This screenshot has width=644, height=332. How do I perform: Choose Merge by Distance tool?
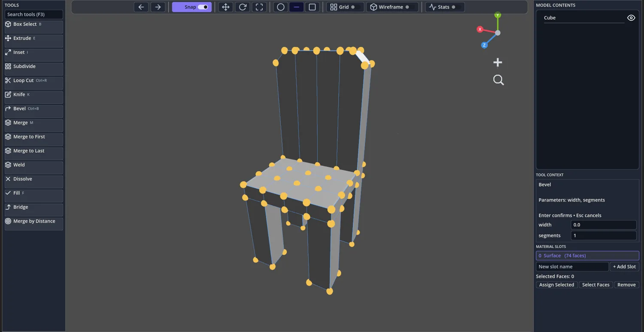34,224
